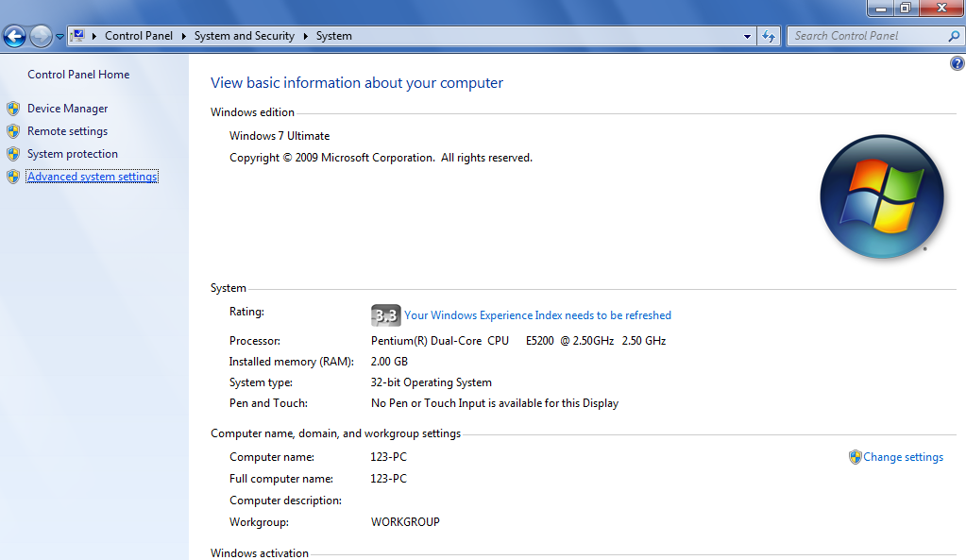Click the shield icon beside Device Manager
Image resolution: width=966 pixels, height=560 pixels.
click(x=13, y=109)
